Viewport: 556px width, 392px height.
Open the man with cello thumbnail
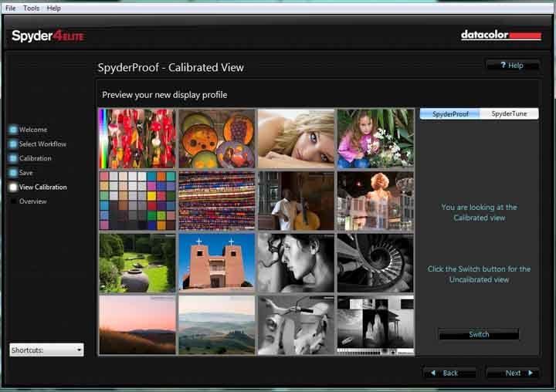pos(296,201)
